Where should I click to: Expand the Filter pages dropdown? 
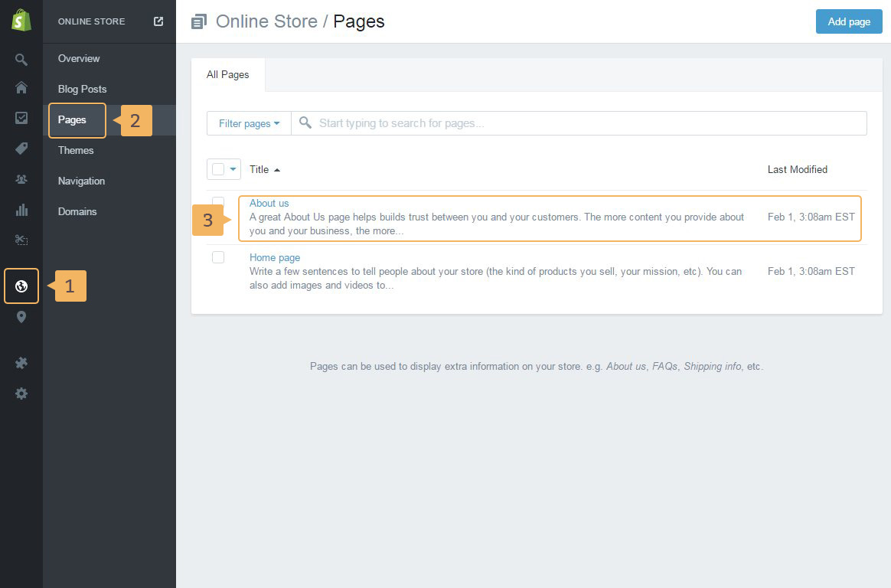(249, 123)
